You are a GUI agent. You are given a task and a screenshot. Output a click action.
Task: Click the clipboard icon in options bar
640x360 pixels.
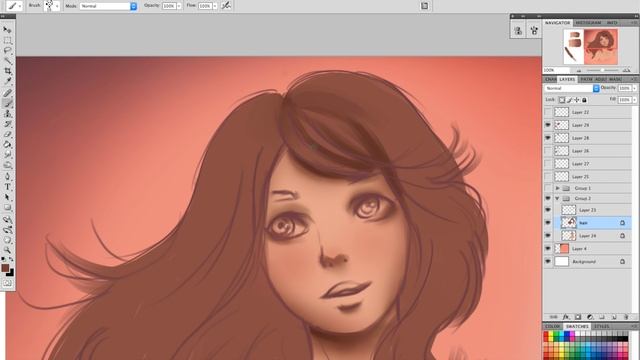pos(424,6)
